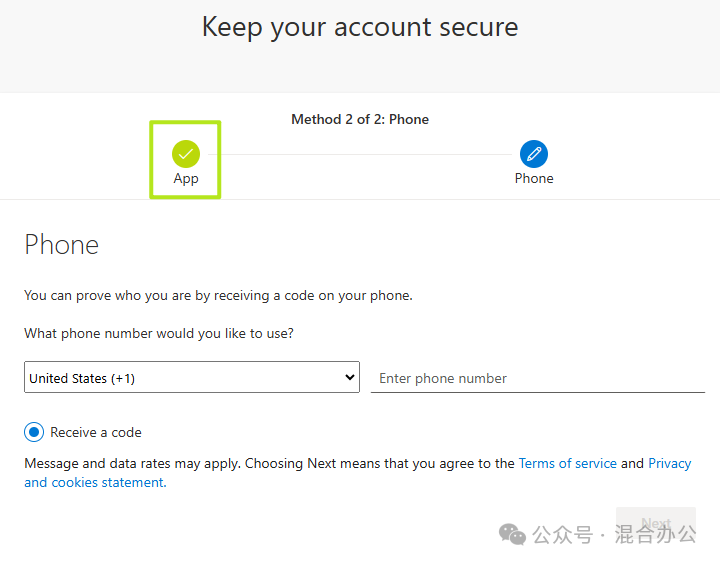Screen dimensions: 720x564
Task: Expand country list using the chevron arrow
Action: pos(349,377)
